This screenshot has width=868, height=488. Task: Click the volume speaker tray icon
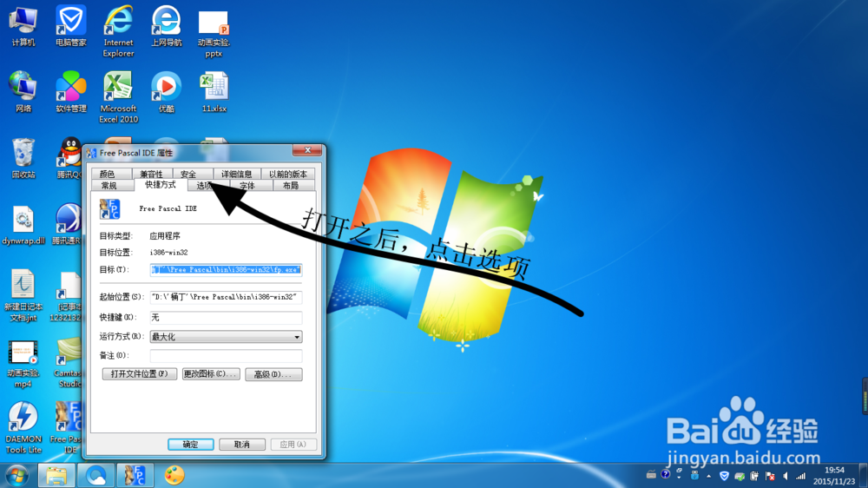click(786, 476)
